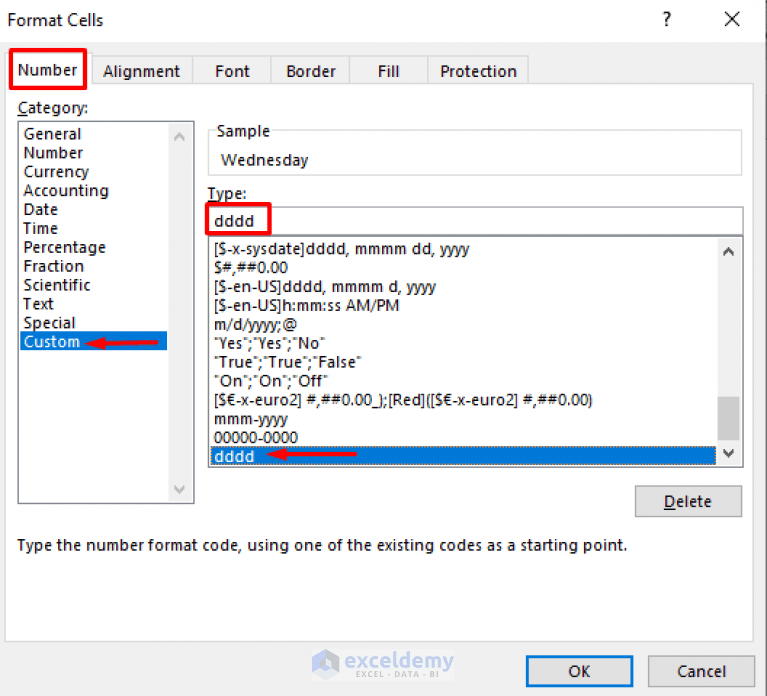Select the $#,##0.00 format code
The image size is (767, 696).
(x=464, y=268)
